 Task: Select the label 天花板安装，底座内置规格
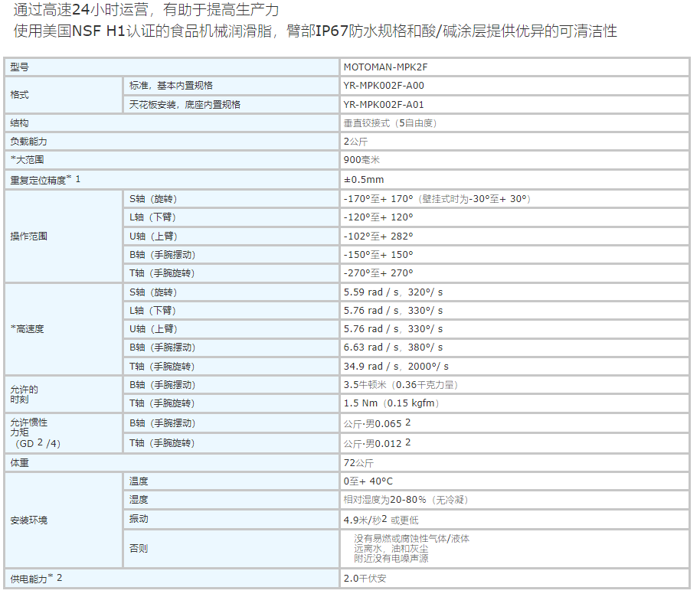[x=185, y=104]
